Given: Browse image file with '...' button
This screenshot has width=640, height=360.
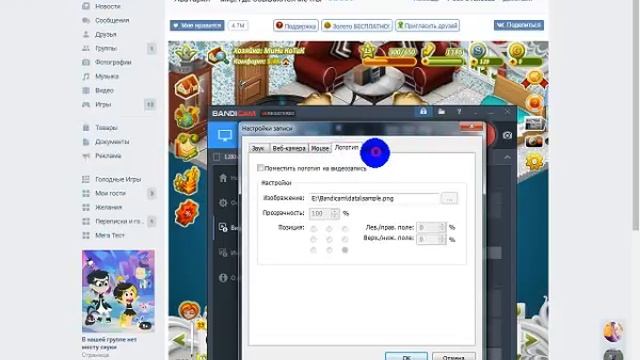Looking at the screenshot, I should [449, 198].
